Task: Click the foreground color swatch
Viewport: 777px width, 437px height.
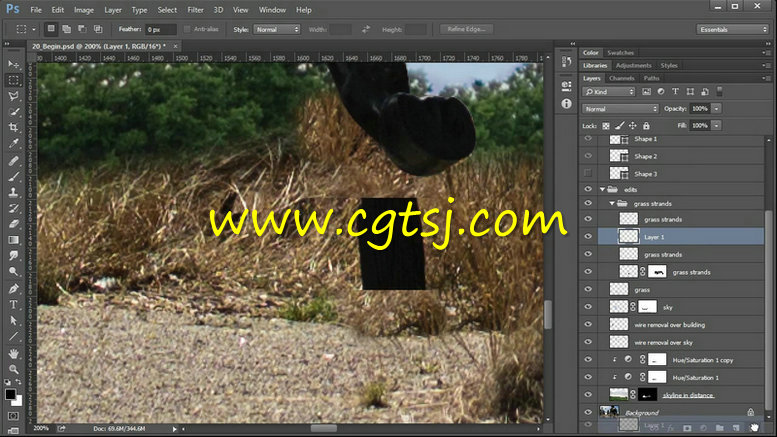Action: click(x=10, y=394)
